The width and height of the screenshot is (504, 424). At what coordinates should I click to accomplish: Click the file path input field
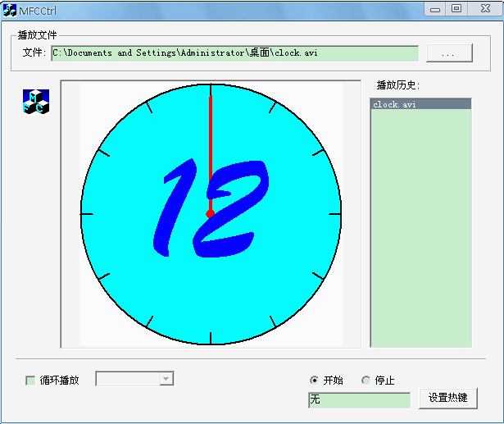pos(235,53)
